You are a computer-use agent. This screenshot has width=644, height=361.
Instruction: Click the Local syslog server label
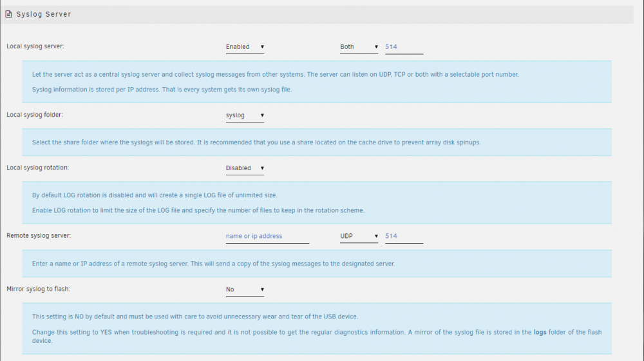pos(35,46)
